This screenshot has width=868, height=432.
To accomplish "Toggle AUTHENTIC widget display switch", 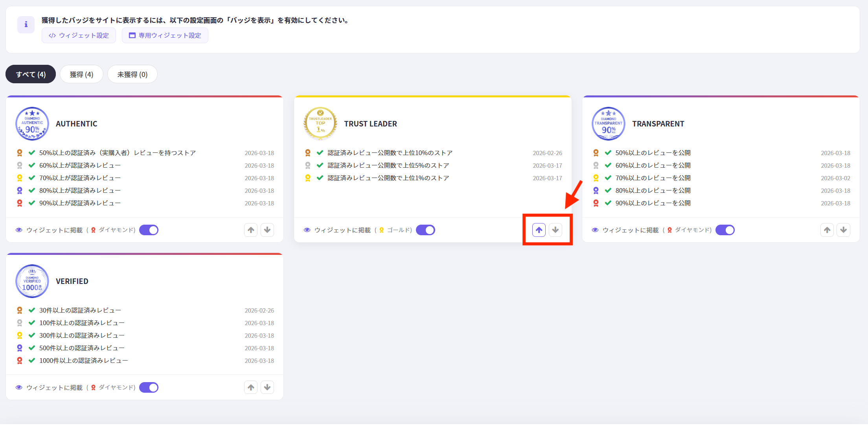I will (x=149, y=230).
